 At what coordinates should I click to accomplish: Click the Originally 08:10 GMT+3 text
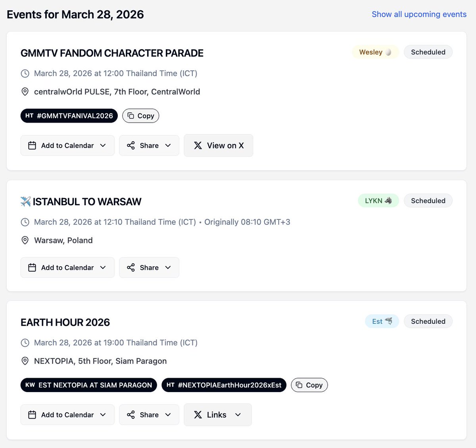click(247, 222)
